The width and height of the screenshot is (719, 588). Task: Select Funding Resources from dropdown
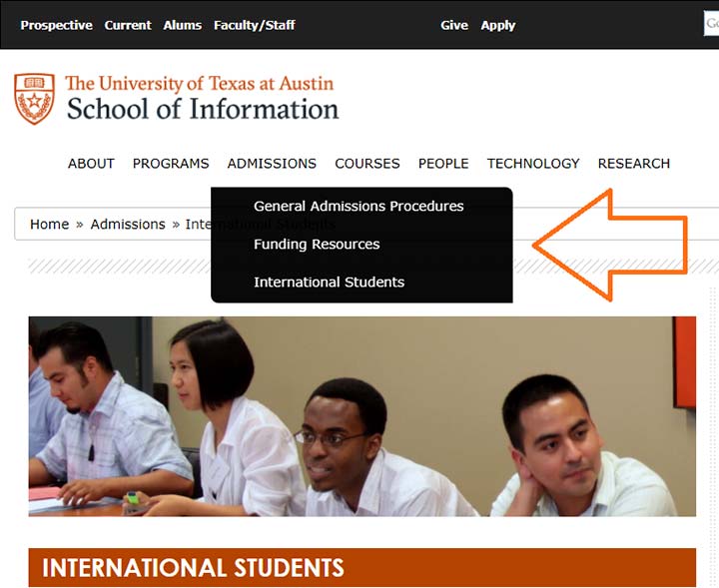(x=317, y=245)
